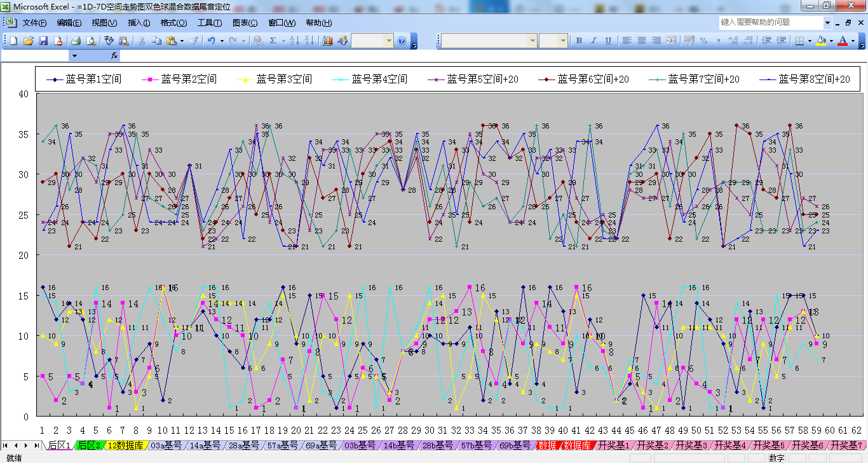
Task: Undo the last action
Action: click(x=211, y=41)
